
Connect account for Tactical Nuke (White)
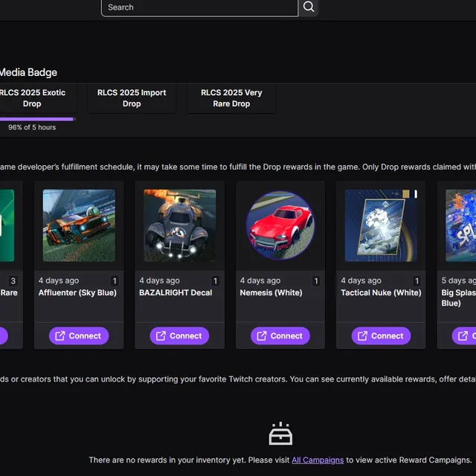pos(381,335)
